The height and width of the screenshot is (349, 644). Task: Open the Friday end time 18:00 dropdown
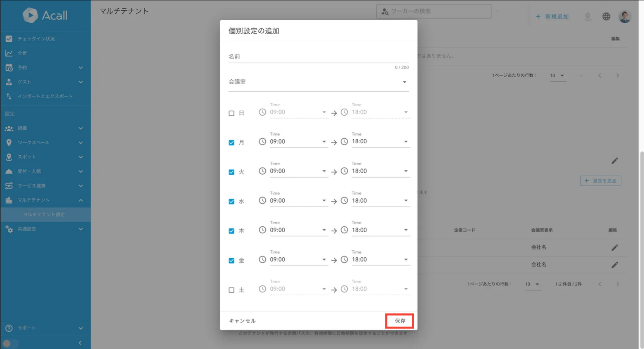(380, 260)
